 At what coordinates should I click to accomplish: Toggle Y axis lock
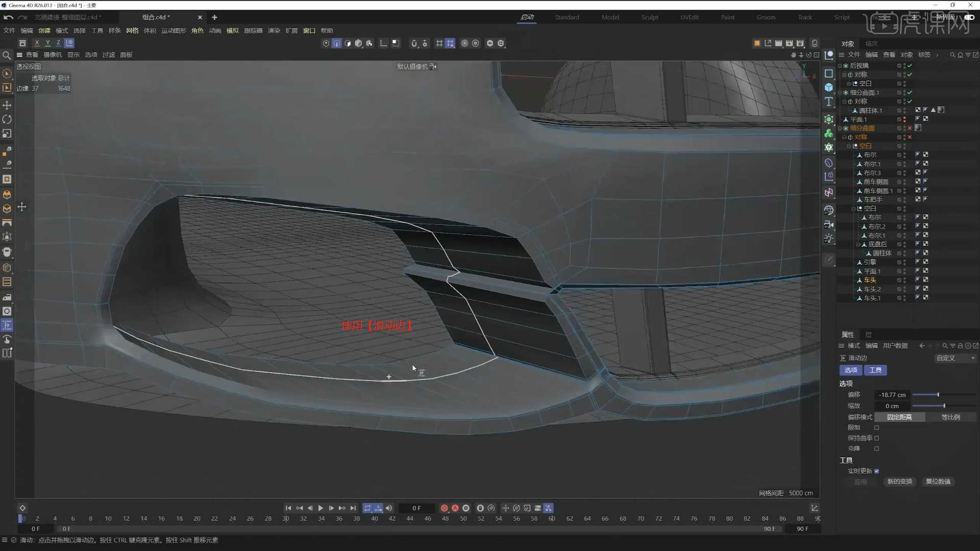tap(47, 43)
